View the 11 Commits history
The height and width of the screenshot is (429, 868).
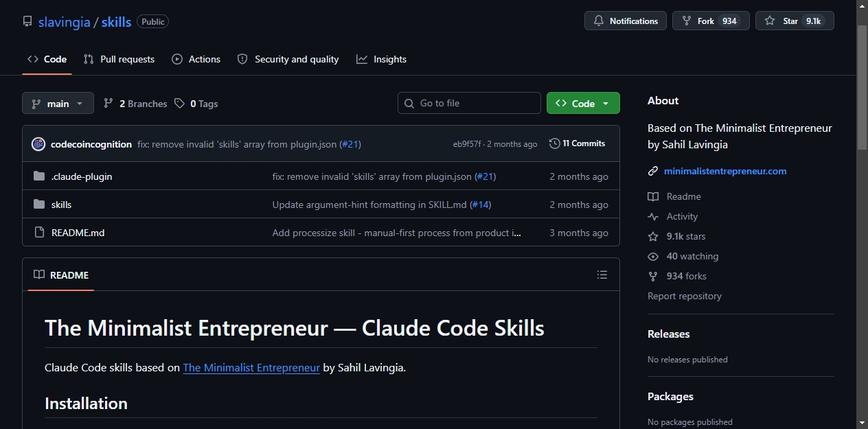click(578, 143)
